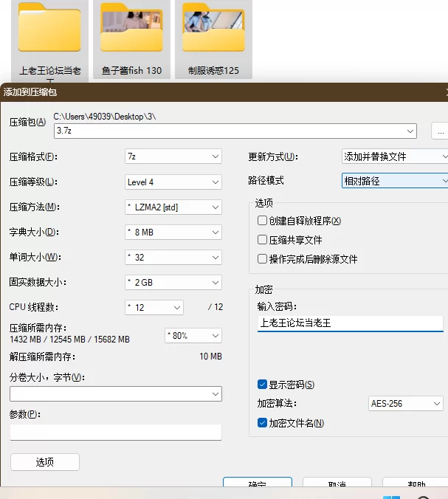Enable the 创建自释放程序 checkbox
Screen dimensions: 448x499
pos(262,221)
